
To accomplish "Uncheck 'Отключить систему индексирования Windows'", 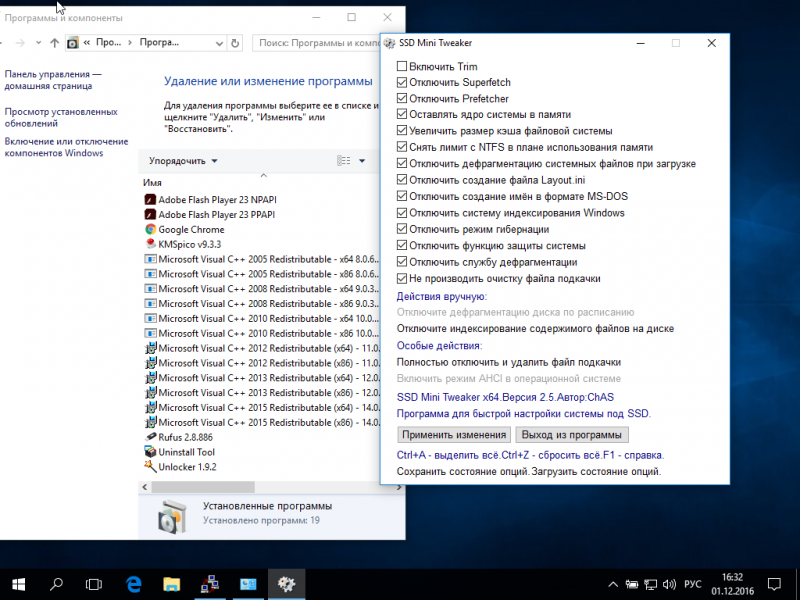I will point(402,213).
